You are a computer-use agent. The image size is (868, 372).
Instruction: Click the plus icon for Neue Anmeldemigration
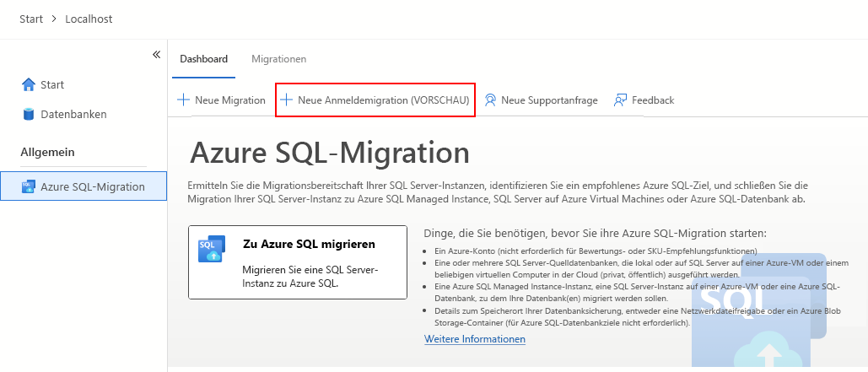(286, 100)
